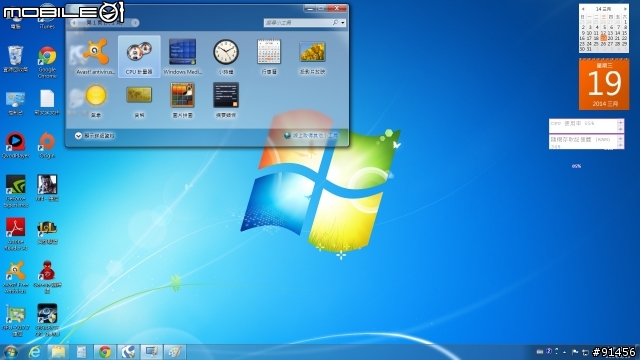Viewport: 640px width, 360px height.
Task: Switch to Chrome on the taskbar
Action: click(105, 352)
